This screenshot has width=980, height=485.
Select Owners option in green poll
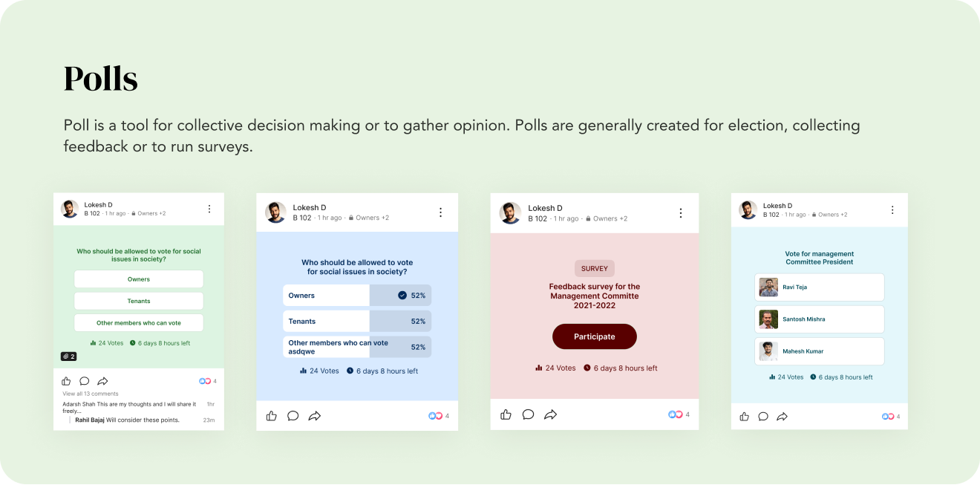tap(138, 279)
